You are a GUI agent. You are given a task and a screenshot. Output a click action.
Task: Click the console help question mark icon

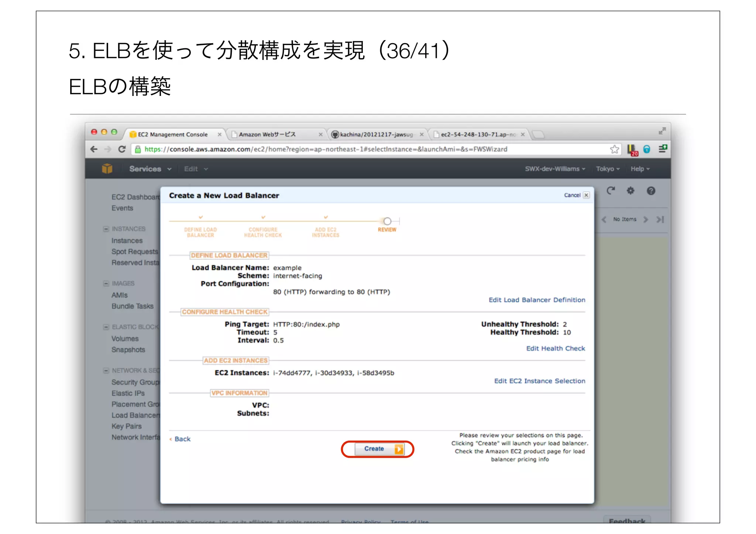click(x=651, y=190)
